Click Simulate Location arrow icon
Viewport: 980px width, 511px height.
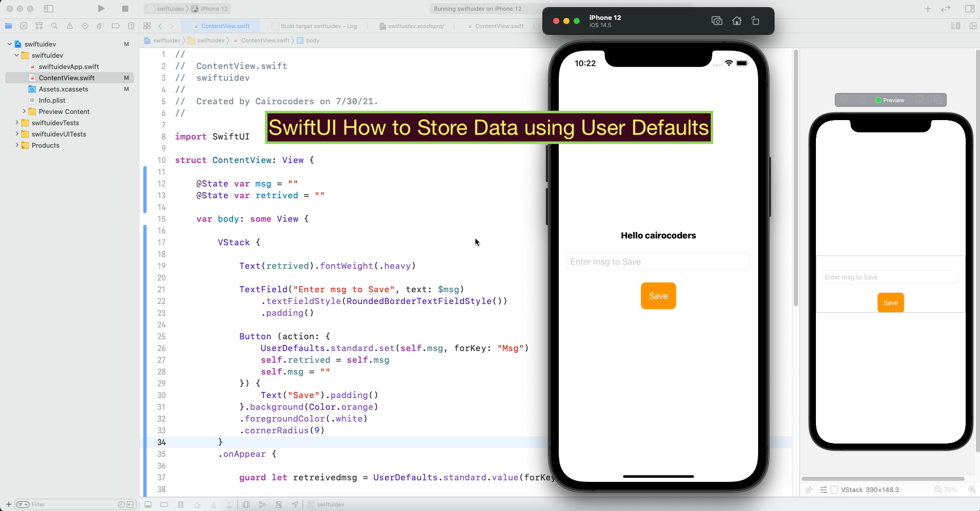point(295,504)
